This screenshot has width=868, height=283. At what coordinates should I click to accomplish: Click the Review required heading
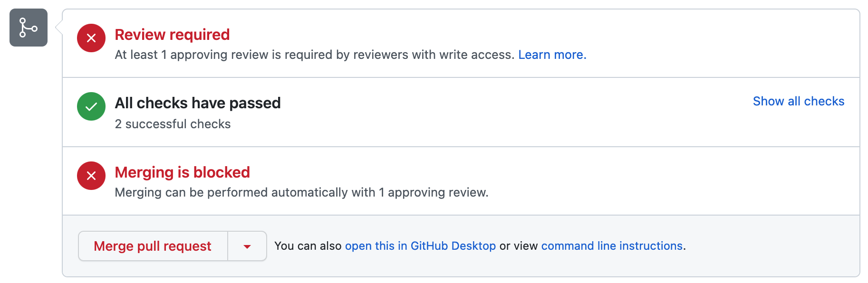point(172,35)
